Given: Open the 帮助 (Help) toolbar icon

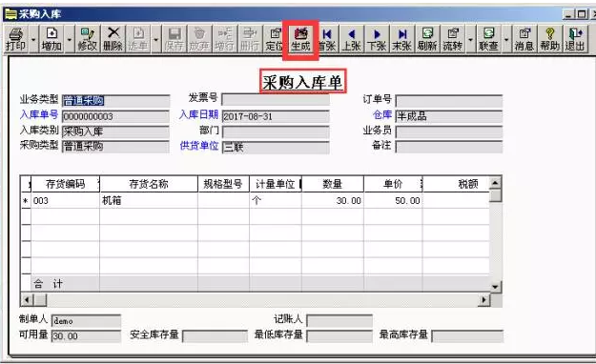Looking at the screenshot, I should tap(550, 39).
